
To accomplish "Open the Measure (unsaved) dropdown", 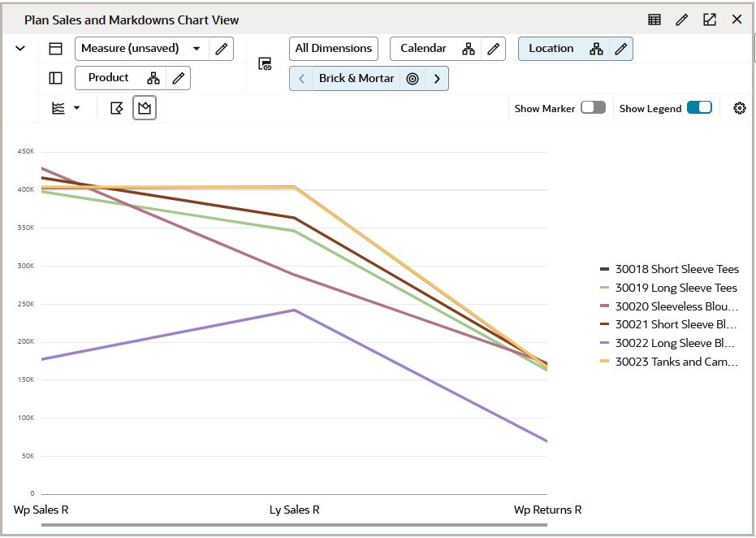I will (x=197, y=49).
